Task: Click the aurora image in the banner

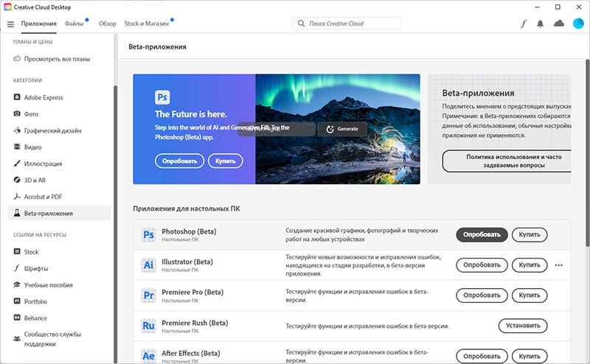Action: pyautogui.click(x=338, y=129)
